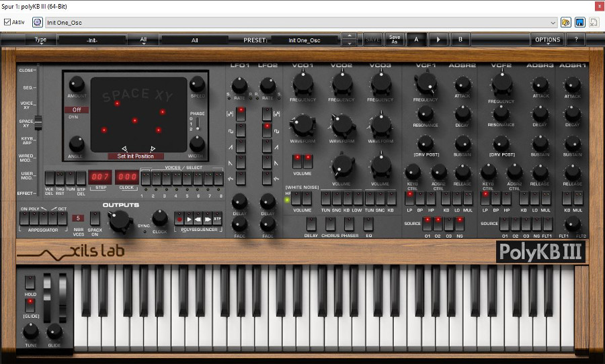Select the USER MOD panel entry
The height and width of the screenshot is (364, 605).
(x=27, y=175)
